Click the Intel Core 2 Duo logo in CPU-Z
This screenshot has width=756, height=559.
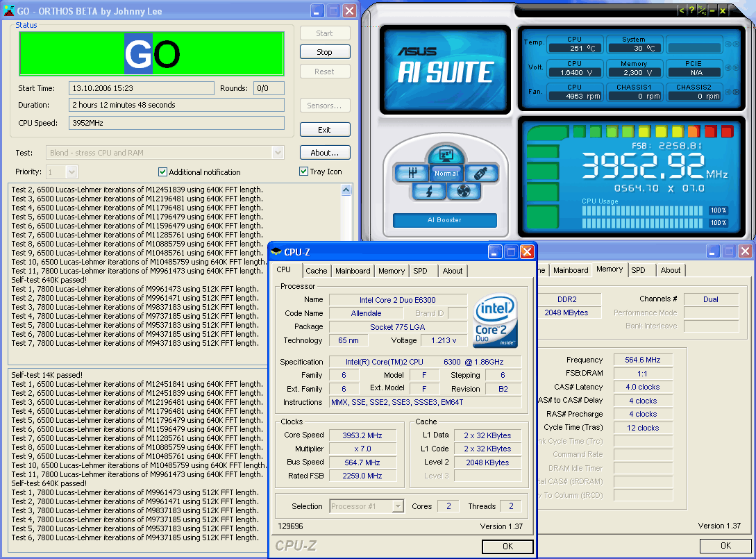coord(496,320)
